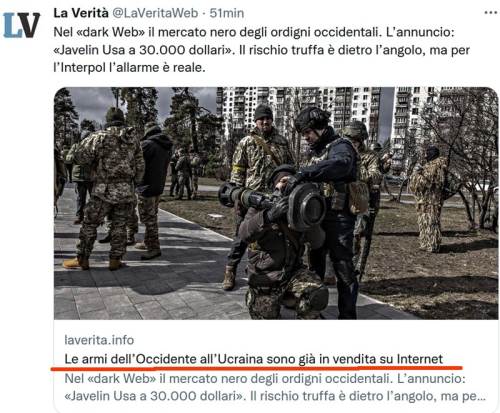This screenshot has height=413, width=500.
Task: Open the LV profile avatar
Action: click(22, 25)
